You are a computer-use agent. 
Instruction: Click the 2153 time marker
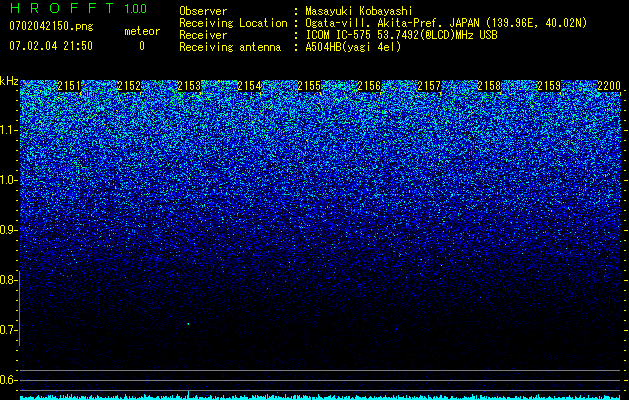(189, 86)
